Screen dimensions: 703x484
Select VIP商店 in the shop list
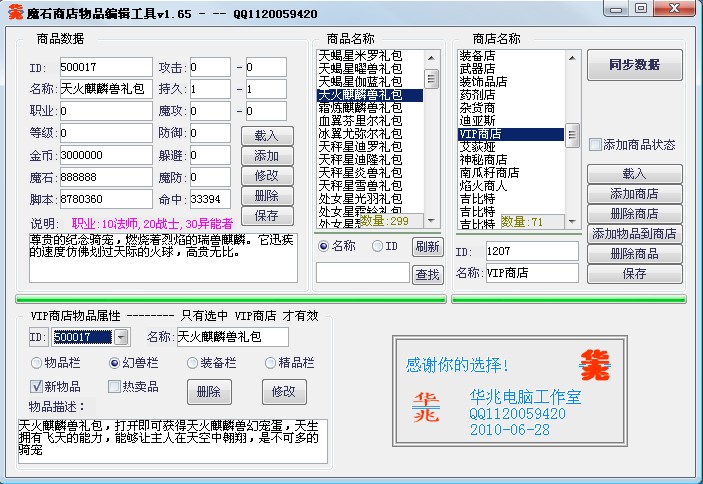pyautogui.click(x=510, y=133)
